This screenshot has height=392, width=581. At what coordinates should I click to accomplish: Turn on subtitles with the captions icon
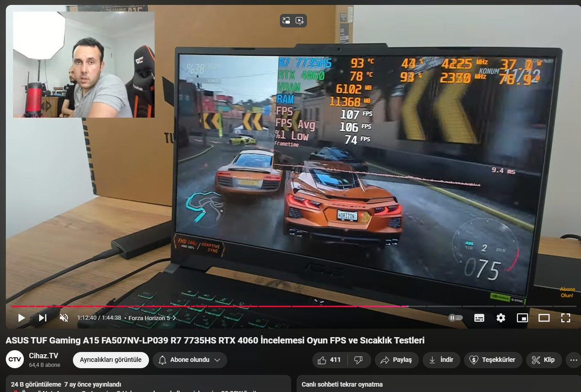click(x=479, y=318)
